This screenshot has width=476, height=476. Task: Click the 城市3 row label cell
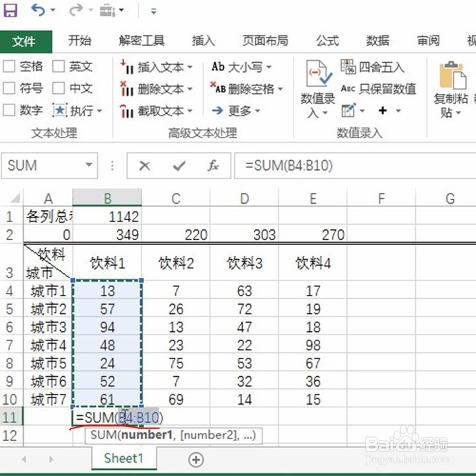coord(48,327)
